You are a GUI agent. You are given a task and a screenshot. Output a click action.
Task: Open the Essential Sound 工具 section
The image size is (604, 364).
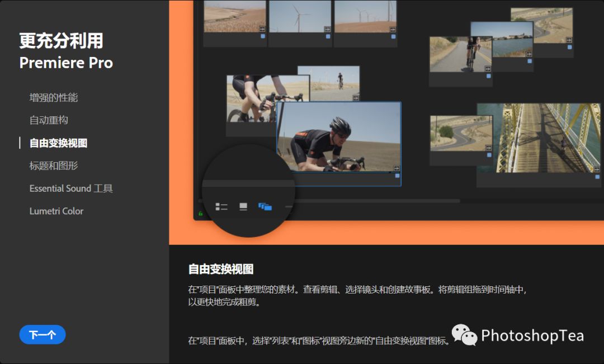pyautogui.click(x=71, y=188)
